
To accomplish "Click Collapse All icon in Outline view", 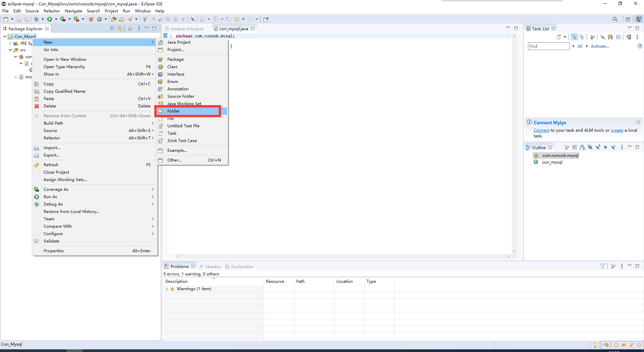I will point(575,147).
